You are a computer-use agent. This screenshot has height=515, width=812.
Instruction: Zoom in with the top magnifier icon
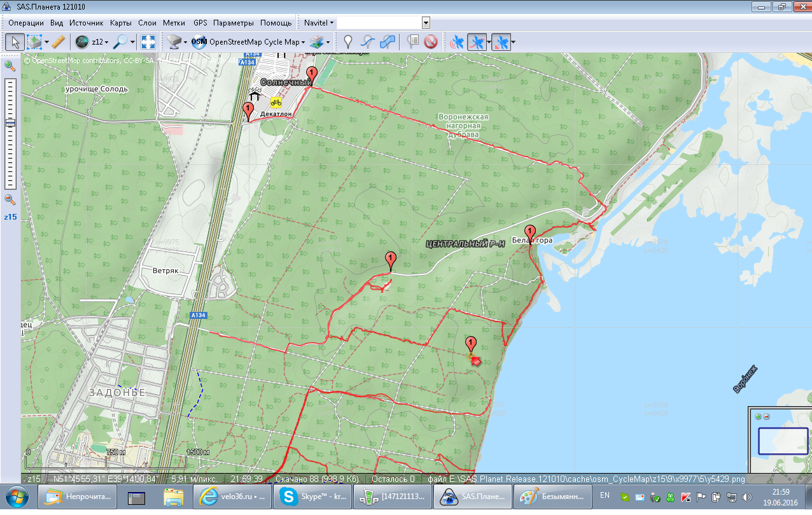click(10, 66)
